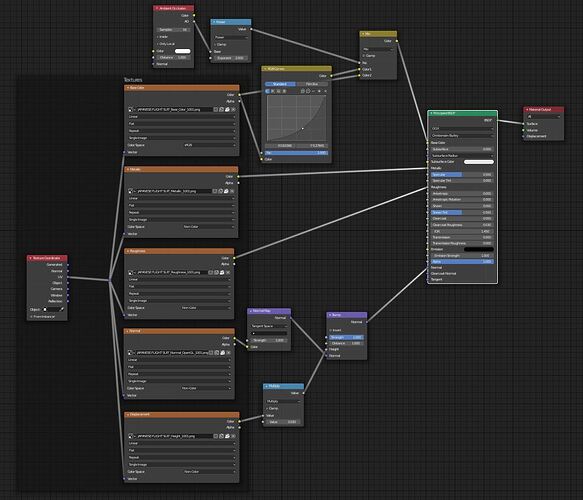This screenshot has height=500, width=583.
Task: Select combined channel button in RGB Curves
Action: 267,91
